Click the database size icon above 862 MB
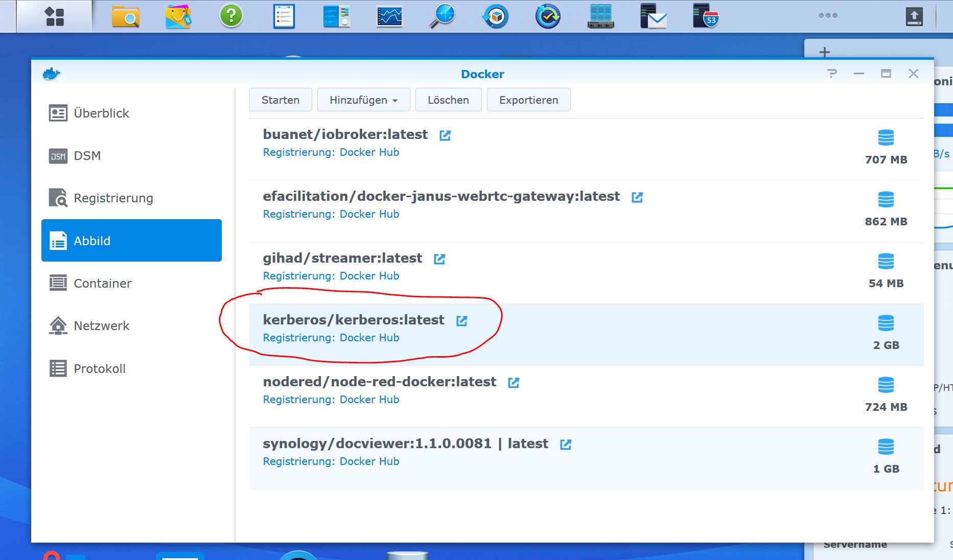The width and height of the screenshot is (953, 560). (x=886, y=199)
